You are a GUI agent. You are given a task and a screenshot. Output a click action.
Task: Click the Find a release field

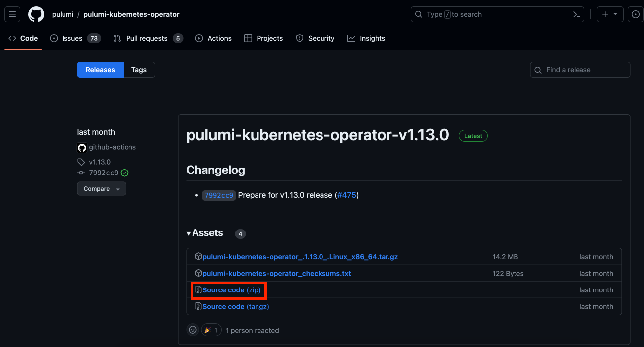[580, 70]
